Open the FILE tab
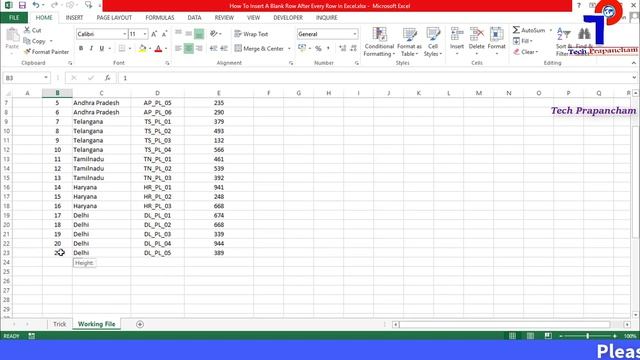Viewport: 640px width, 360px height. point(14,18)
